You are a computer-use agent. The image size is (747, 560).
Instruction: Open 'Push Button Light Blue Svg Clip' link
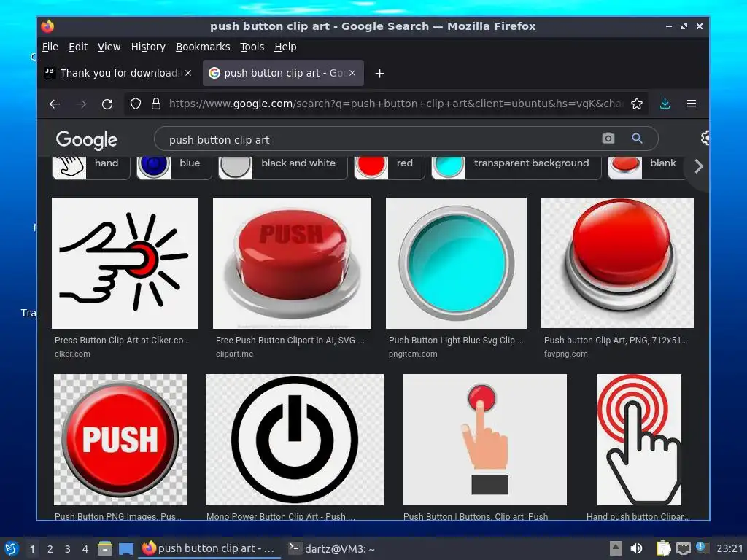coord(456,341)
